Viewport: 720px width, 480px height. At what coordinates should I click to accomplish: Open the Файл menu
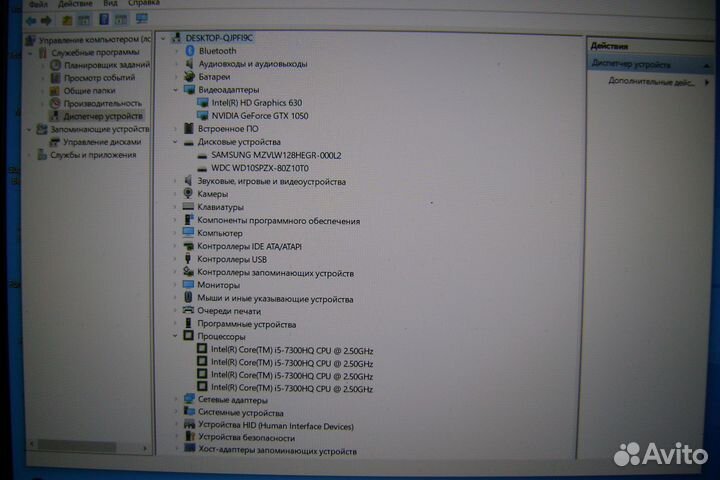click(x=38, y=4)
